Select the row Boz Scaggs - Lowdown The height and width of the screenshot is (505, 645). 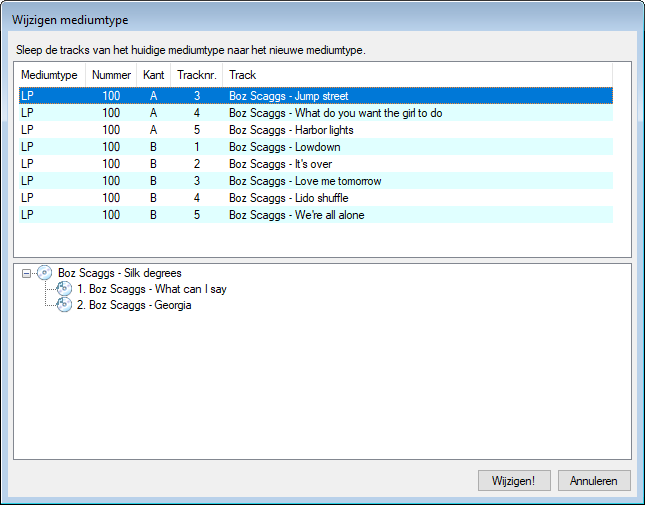coord(316,147)
